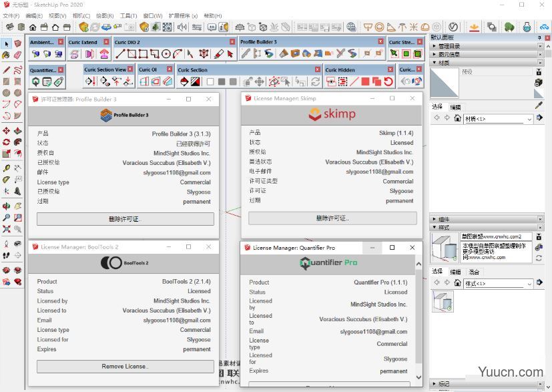Click the white square in Curic Section toolbar
552x392 pixels.
click(x=210, y=82)
